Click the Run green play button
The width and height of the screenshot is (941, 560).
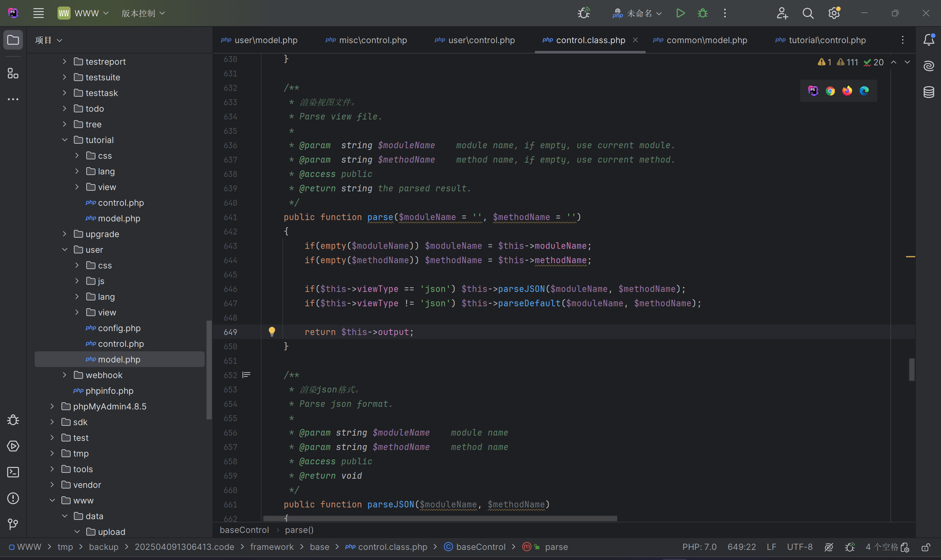(681, 13)
